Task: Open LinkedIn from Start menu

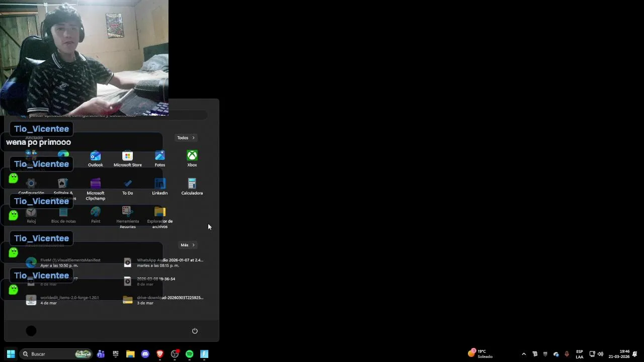Action: (x=159, y=187)
